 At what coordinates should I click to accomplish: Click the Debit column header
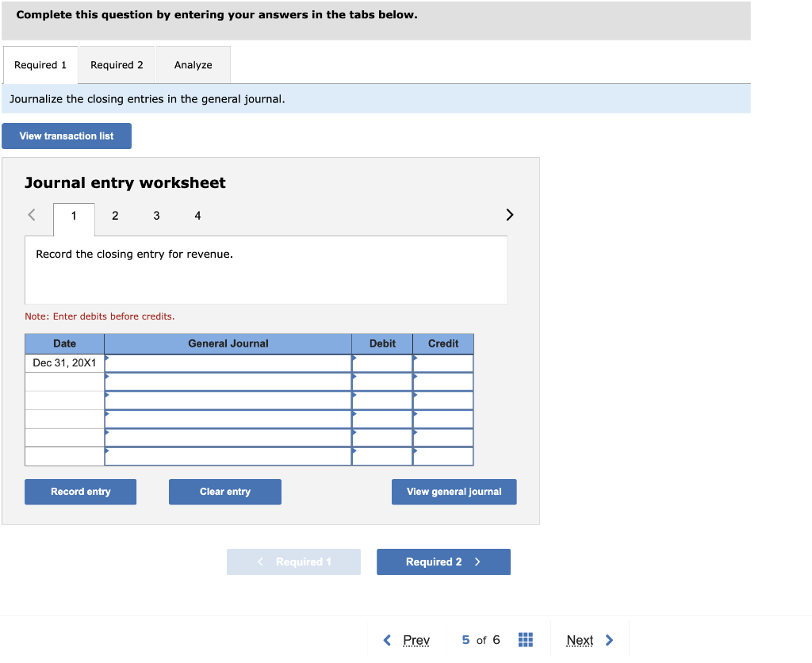pos(382,343)
